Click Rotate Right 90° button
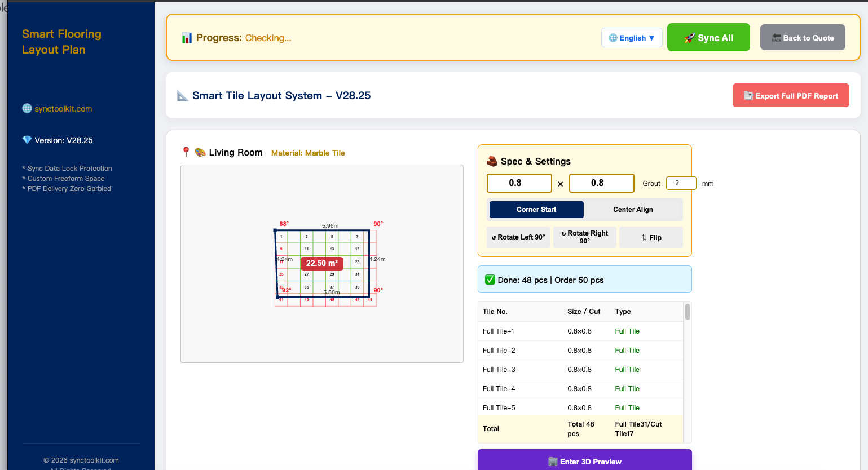Image resolution: width=868 pixels, height=470 pixels. [x=584, y=237]
